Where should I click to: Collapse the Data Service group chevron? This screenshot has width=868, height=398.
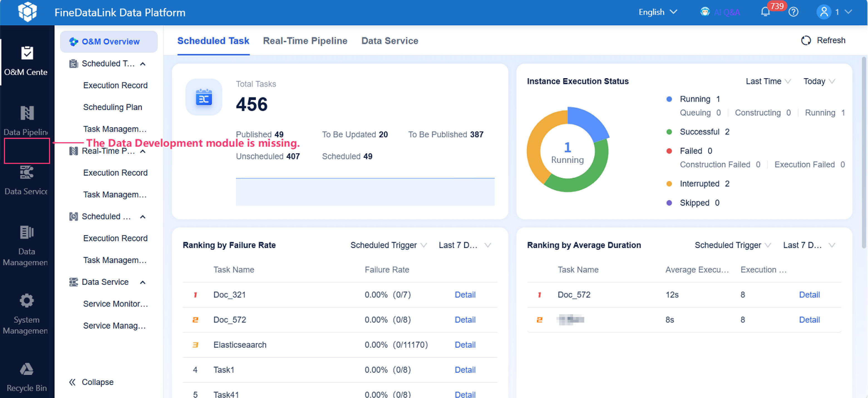143,282
